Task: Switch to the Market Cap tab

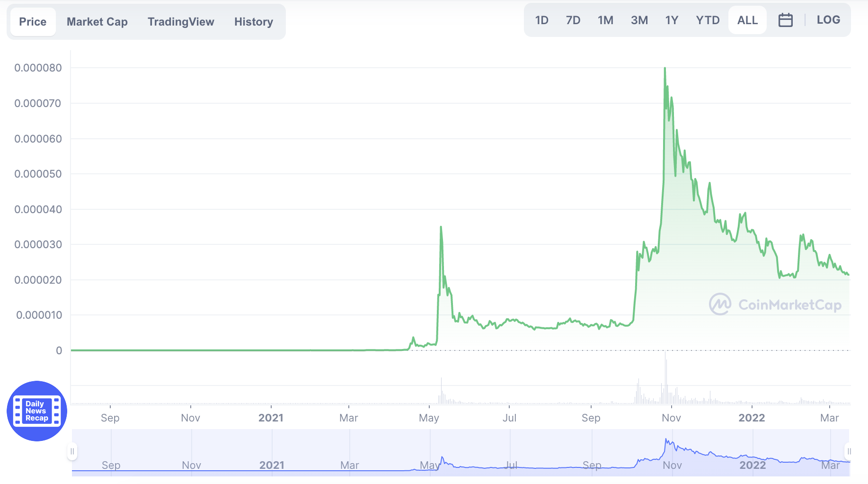Action: 97,22
